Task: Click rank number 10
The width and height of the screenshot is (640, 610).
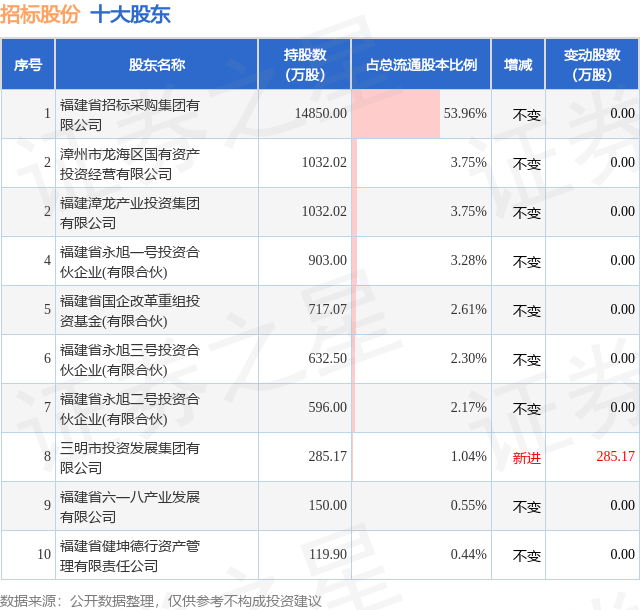Action: point(44,554)
